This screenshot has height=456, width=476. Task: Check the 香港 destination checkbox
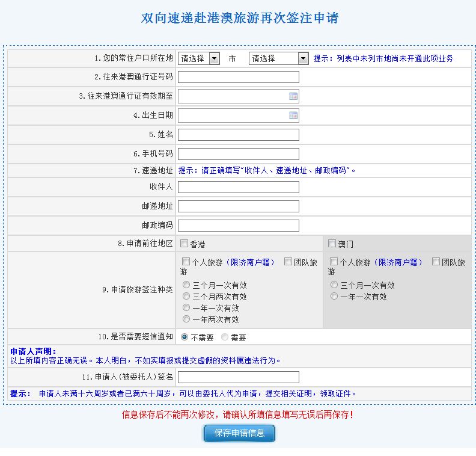(185, 244)
